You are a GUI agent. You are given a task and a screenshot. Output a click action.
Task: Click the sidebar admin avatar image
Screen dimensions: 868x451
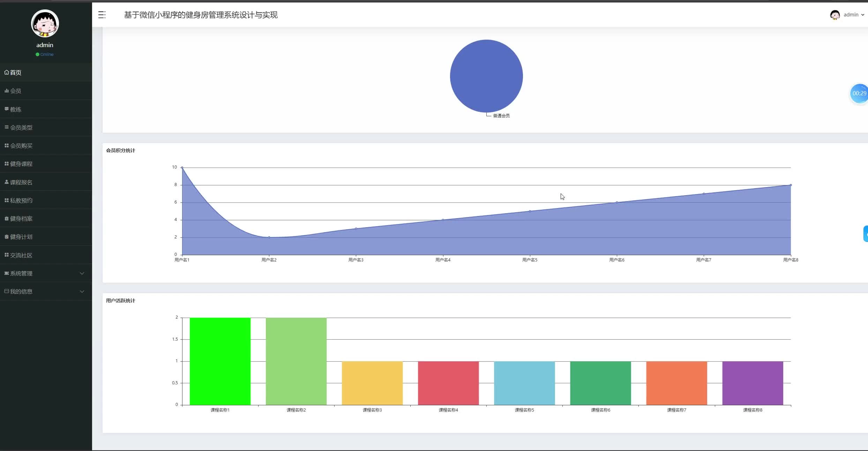tap(45, 23)
